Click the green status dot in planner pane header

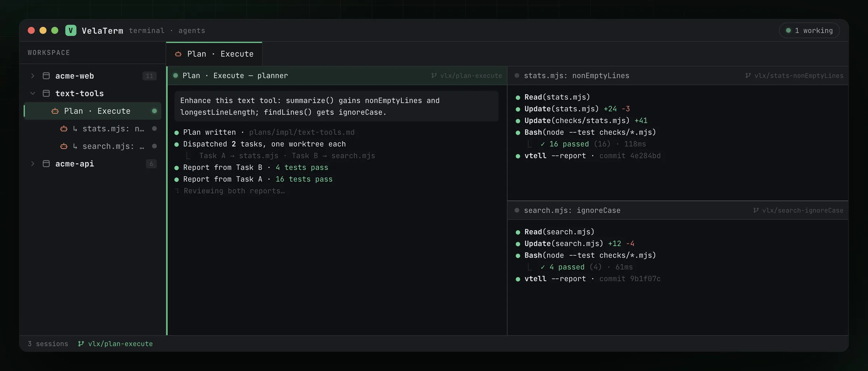click(175, 76)
